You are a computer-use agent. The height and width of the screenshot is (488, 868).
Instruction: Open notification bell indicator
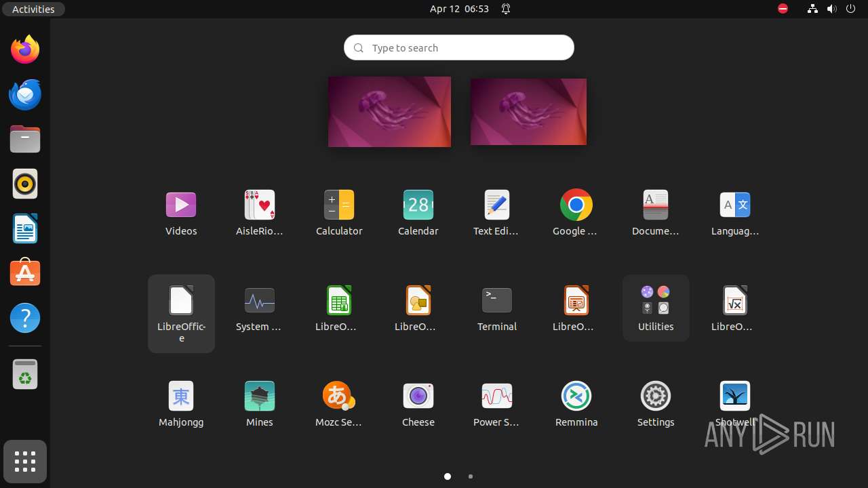pyautogui.click(x=506, y=9)
